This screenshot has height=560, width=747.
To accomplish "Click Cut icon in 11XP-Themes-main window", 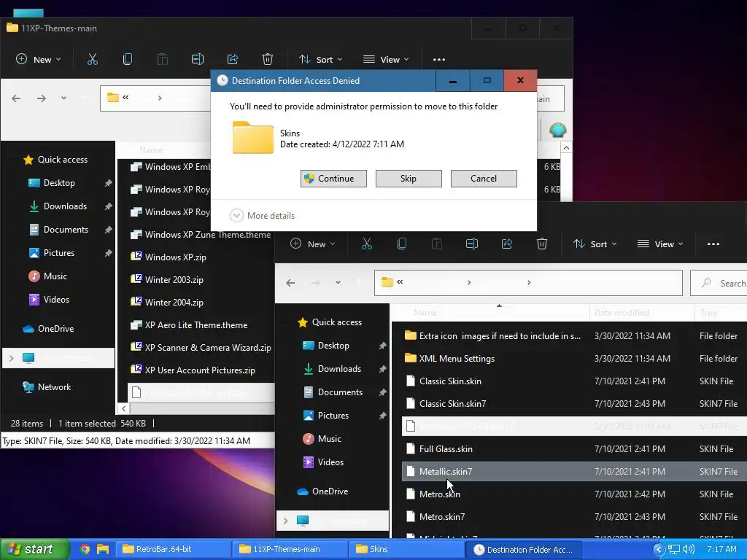I will pyautogui.click(x=93, y=60).
